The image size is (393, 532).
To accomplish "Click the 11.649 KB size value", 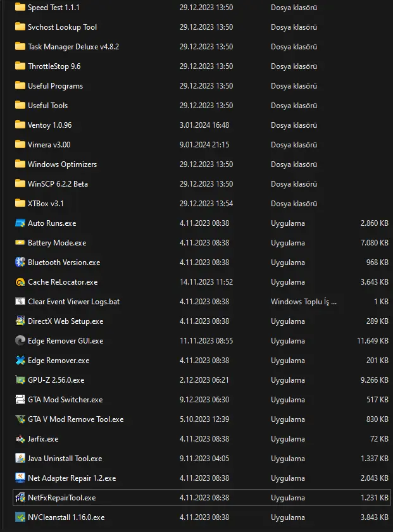I will 373,340.
